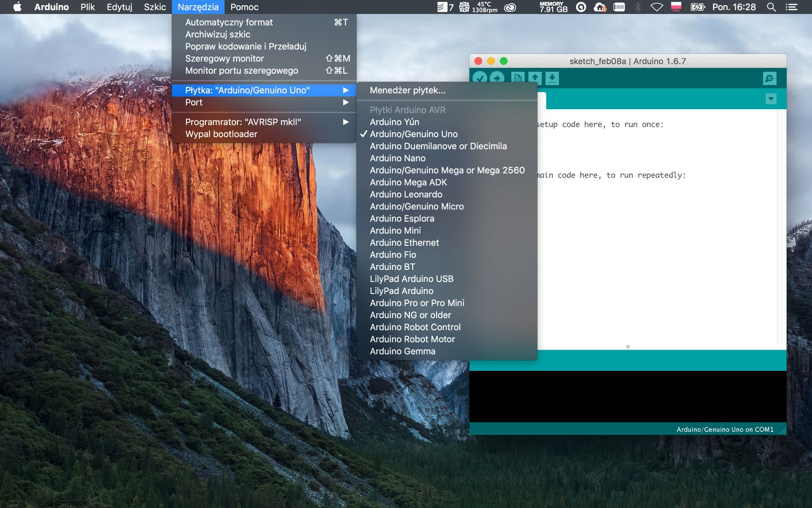Screen dimensions: 812x508
Task: Select Arduino Pro or Pro Mini board
Action: pos(447,303)
